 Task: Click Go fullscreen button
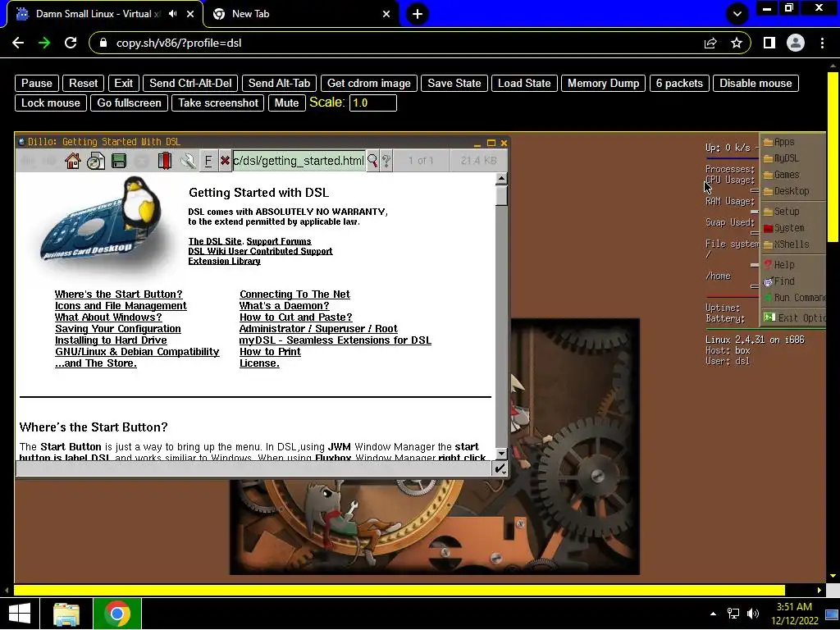coord(129,103)
